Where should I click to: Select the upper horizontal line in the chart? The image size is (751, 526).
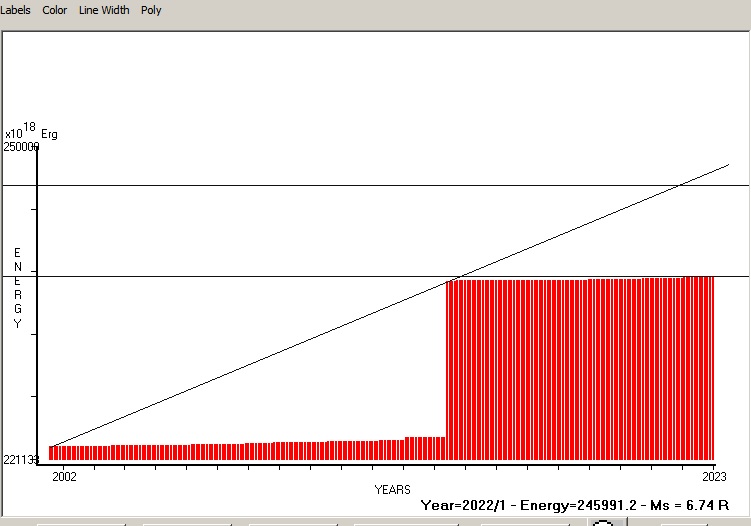coord(300,185)
